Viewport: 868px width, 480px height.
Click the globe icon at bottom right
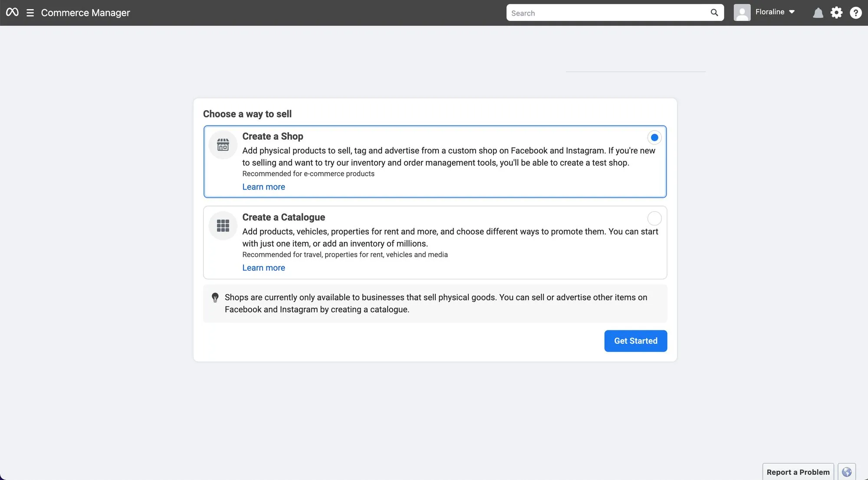click(846, 472)
